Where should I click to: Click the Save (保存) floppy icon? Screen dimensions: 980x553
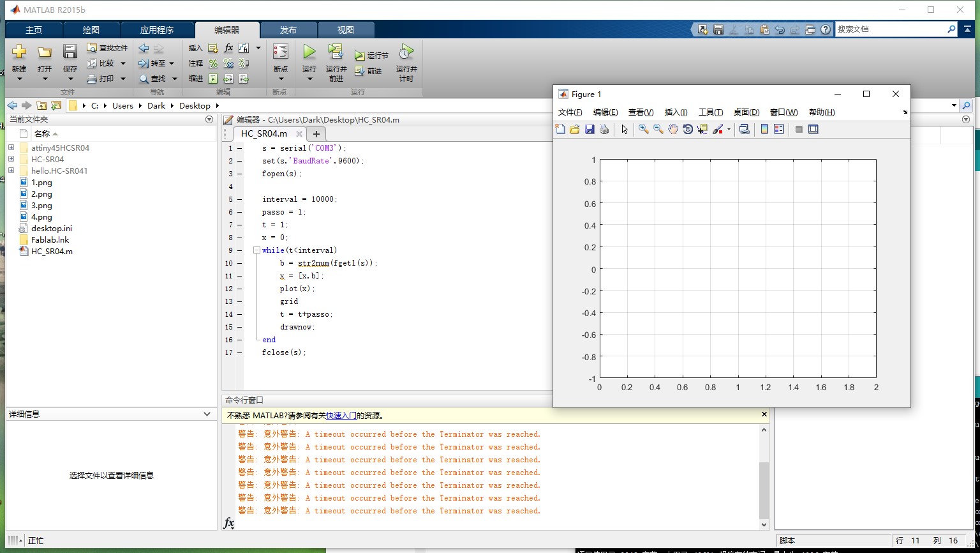70,52
